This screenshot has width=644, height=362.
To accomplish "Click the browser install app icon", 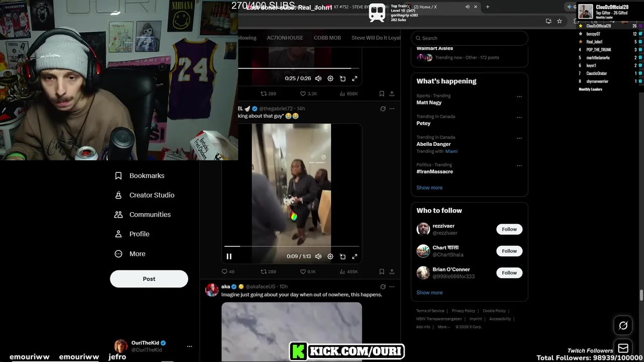I will (x=548, y=21).
